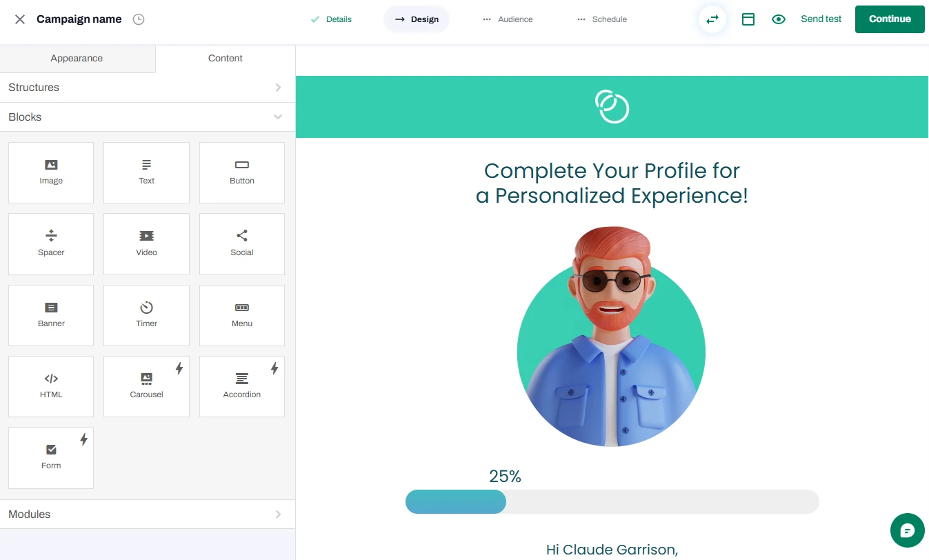Choose the Banner block
The width and height of the screenshot is (929, 560).
51,315
